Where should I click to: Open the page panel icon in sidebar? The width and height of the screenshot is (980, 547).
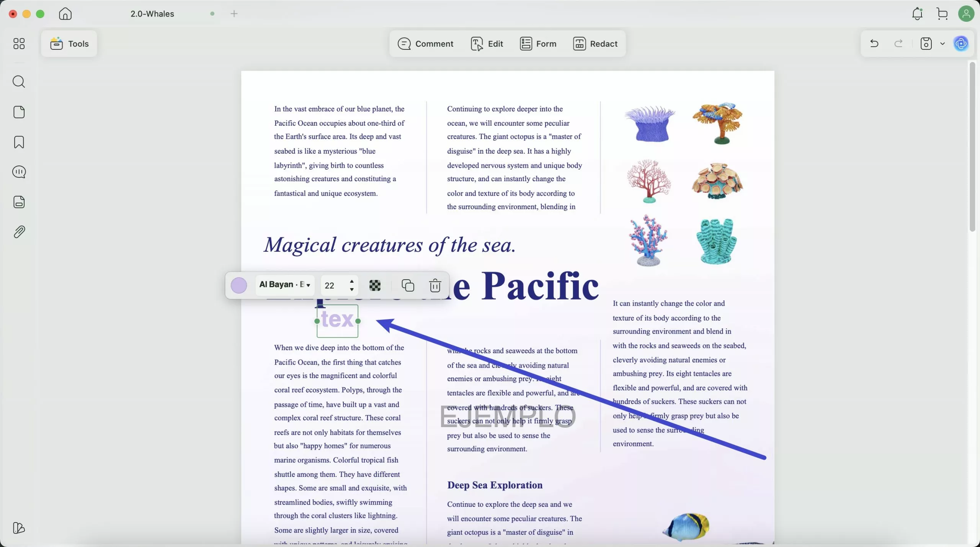tap(19, 112)
